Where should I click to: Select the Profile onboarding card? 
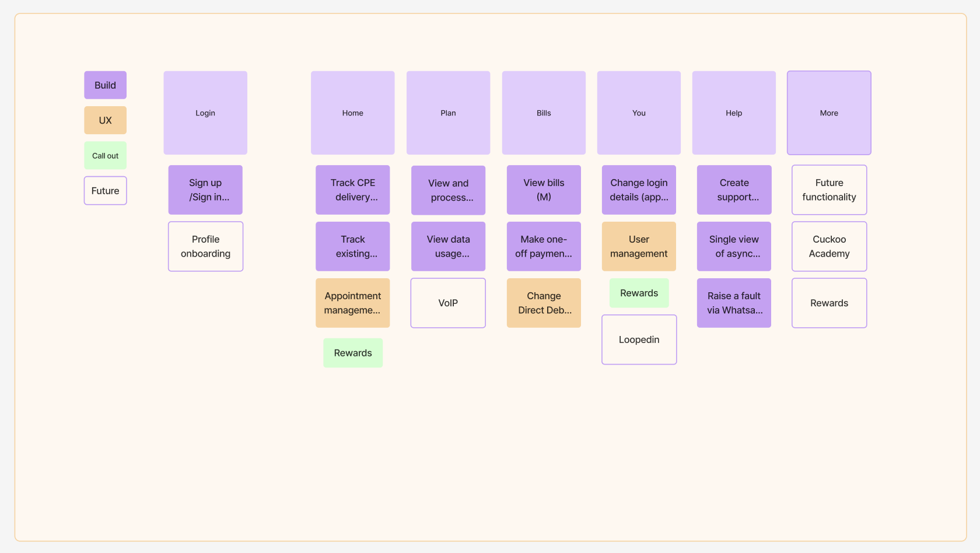pyautogui.click(x=205, y=246)
